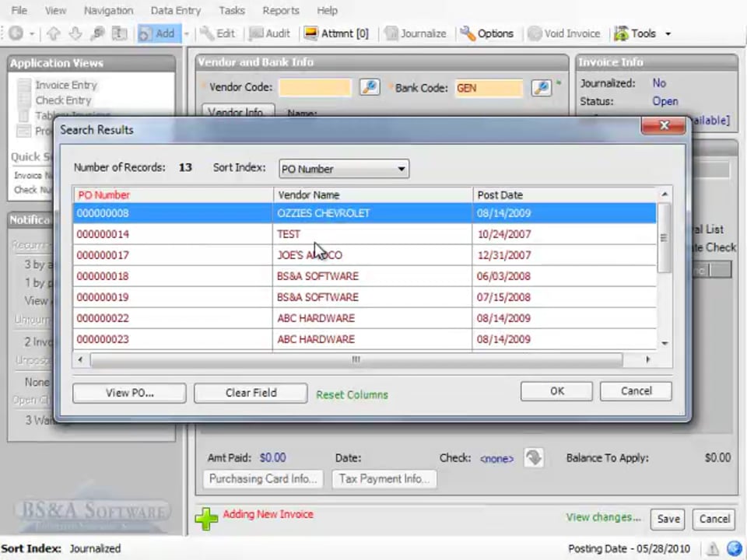Open the View menu
The image size is (747, 560).
point(56,10)
